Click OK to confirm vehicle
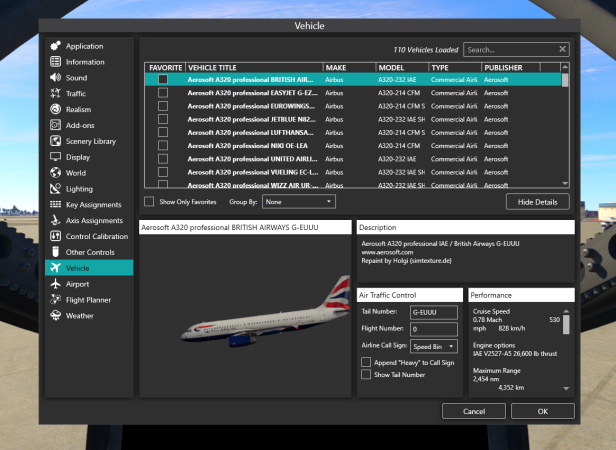Viewport: 616px width, 450px height. [543, 411]
